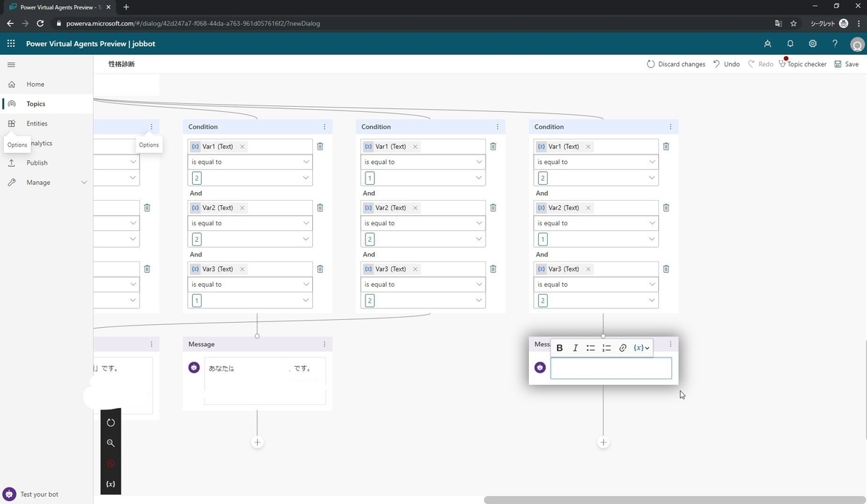This screenshot has width=867, height=504.
Task: Open the Microsoft app launcher waffle
Action: (11, 43)
